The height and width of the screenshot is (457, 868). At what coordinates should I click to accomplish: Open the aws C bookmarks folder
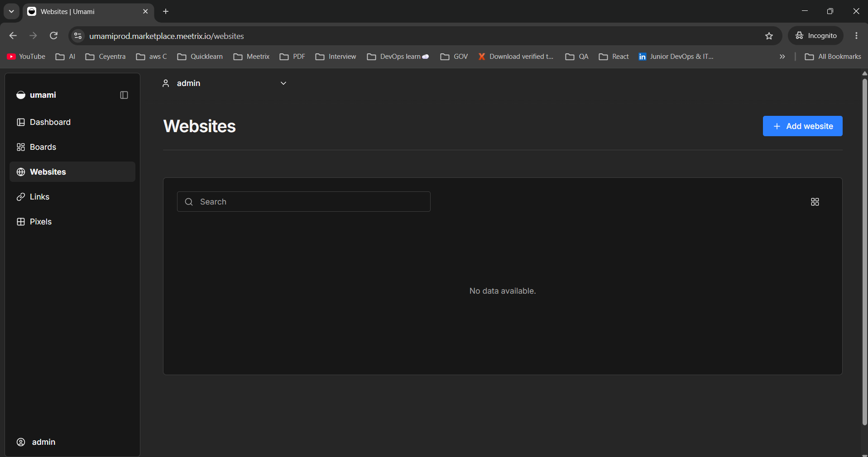click(x=152, y=57)
